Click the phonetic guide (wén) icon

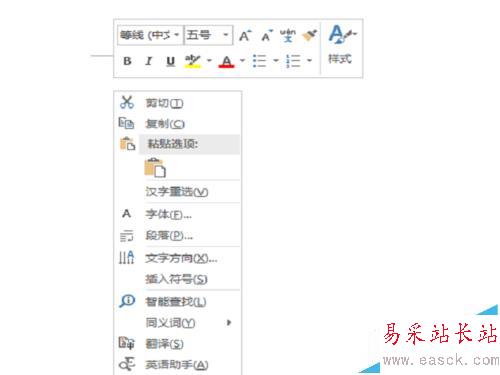tap(288, 35)
